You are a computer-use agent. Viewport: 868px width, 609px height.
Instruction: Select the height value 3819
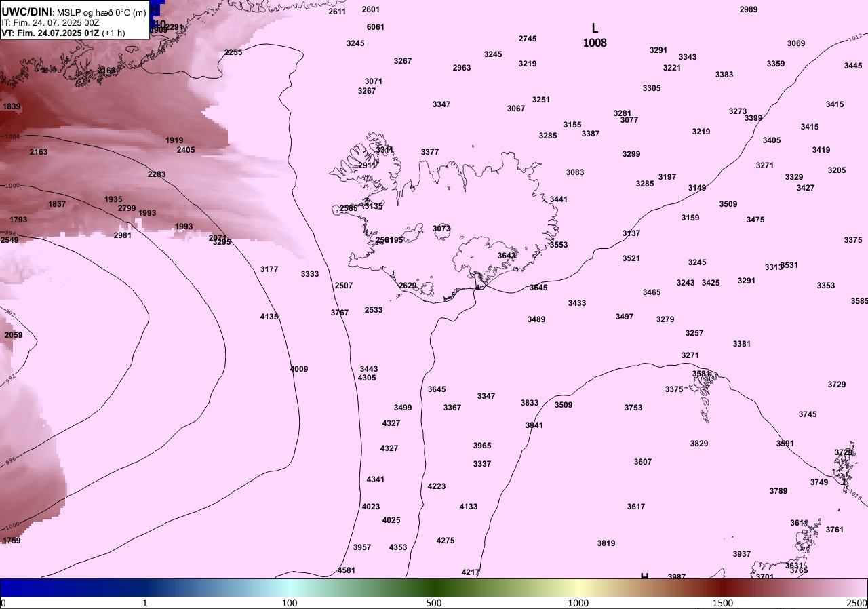[606, 543]
